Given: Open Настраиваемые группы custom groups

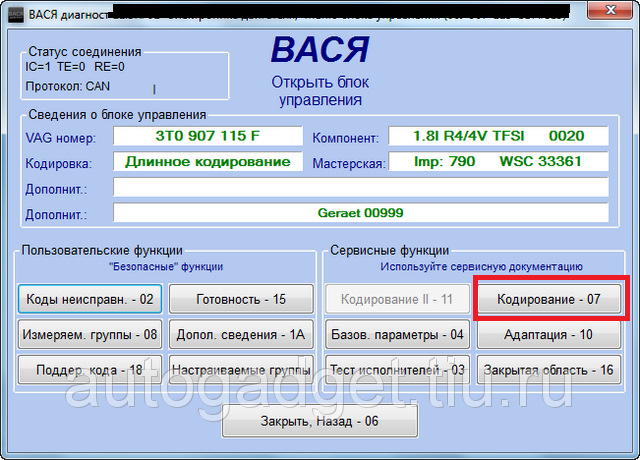Looking at the screenshot, I should point(241,369).
